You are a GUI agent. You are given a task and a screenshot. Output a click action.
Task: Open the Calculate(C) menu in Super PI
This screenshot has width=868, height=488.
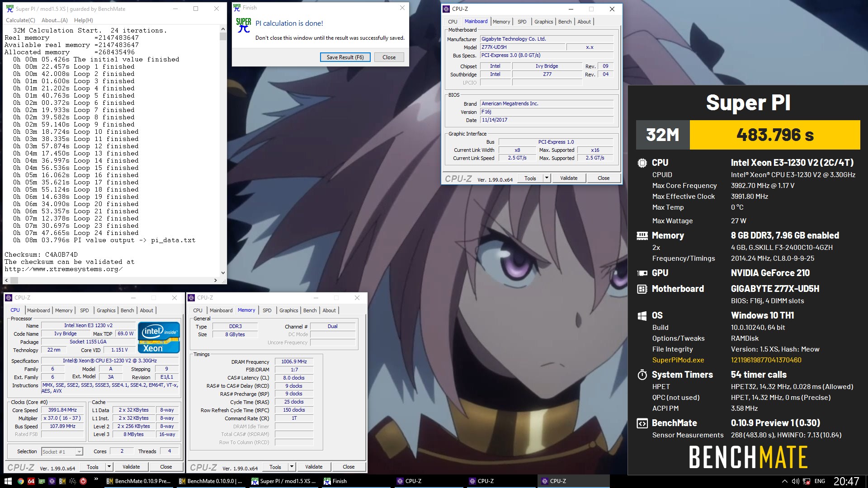(x=20, y=20)
